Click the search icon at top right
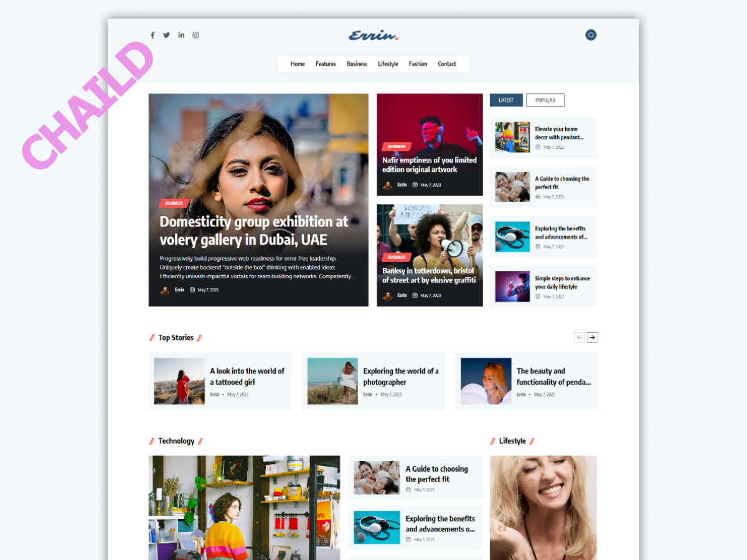Viewport: 747px width, 560px height. 591,35
